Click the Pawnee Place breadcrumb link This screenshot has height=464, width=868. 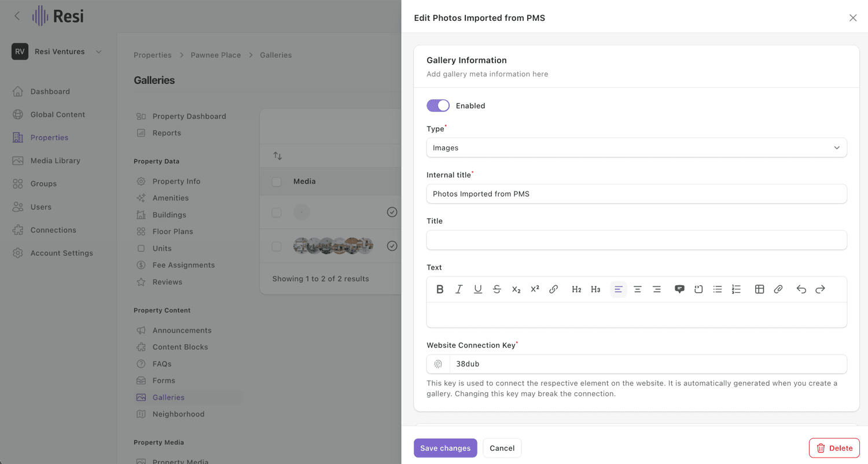[216, 55]
